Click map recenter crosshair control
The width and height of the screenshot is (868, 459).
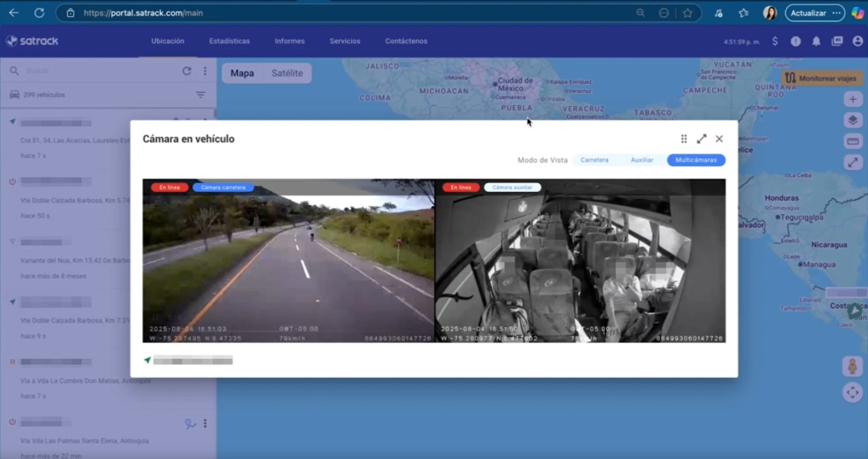tap(853, 393)
